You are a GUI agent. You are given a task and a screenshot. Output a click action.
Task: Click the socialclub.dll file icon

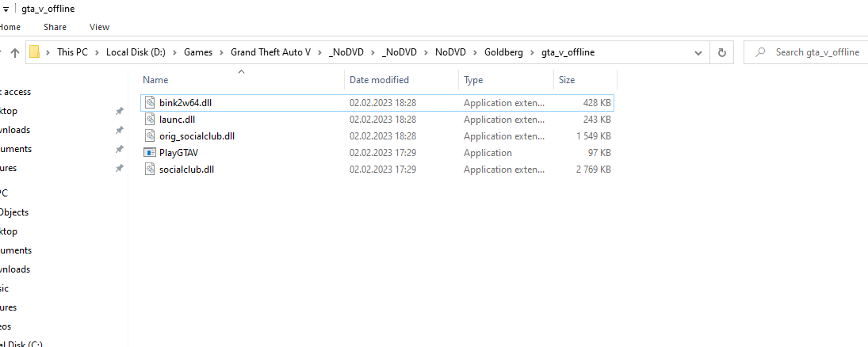click(151, 170)
